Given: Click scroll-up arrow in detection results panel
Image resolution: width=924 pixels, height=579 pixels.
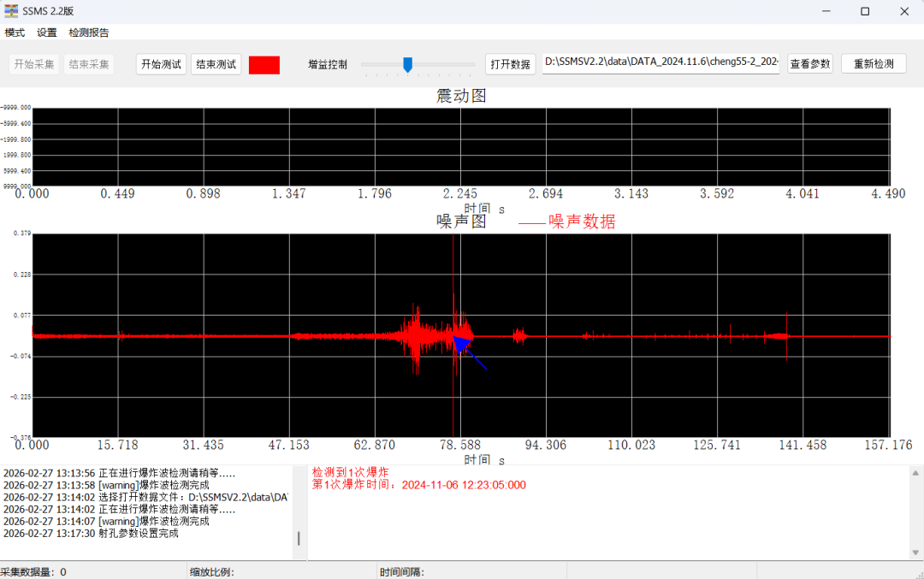Looking at the screenshot, I should coord(915,472).
